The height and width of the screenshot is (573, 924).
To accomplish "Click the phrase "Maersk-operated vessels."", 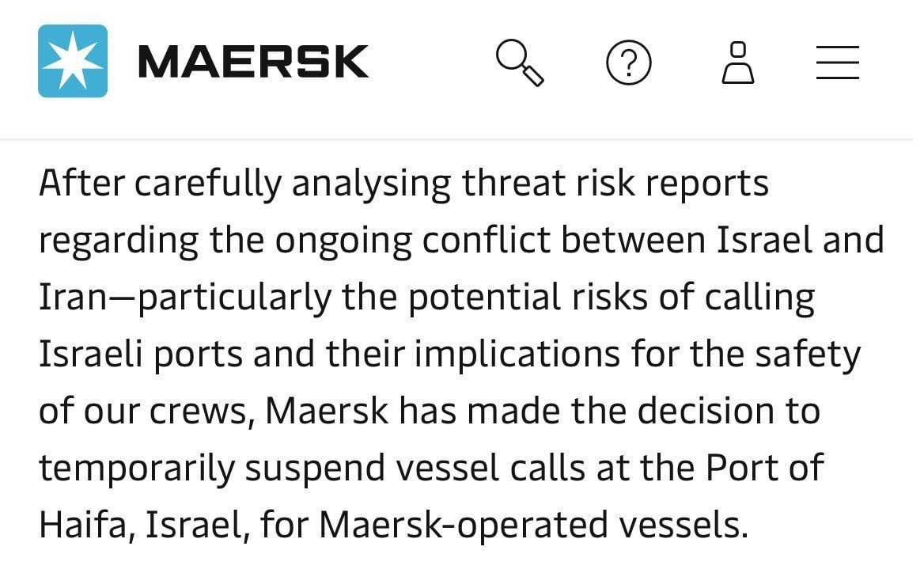I will [534, 526].
